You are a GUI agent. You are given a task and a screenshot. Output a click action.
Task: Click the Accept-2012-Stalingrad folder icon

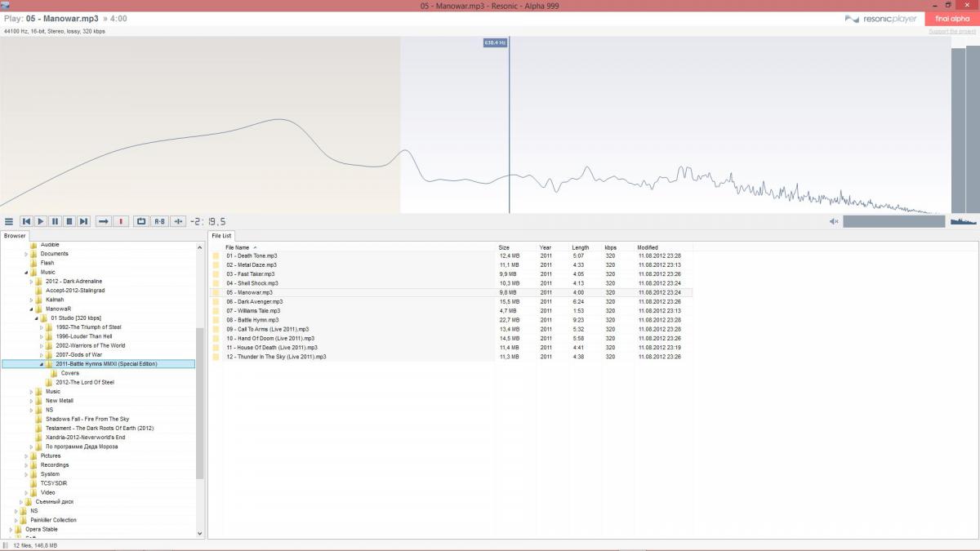click(39, 291)
